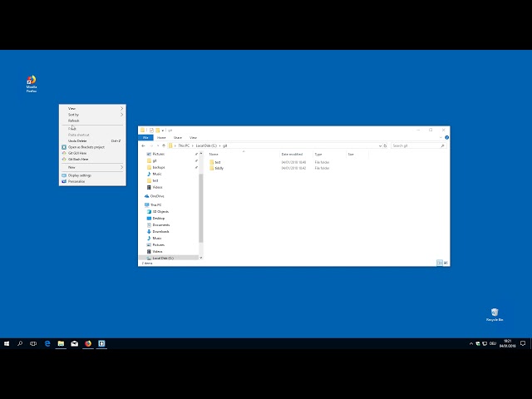Open Sort by submenu in context menu
This screenshot has height=399, width=532.
point(92,115)
